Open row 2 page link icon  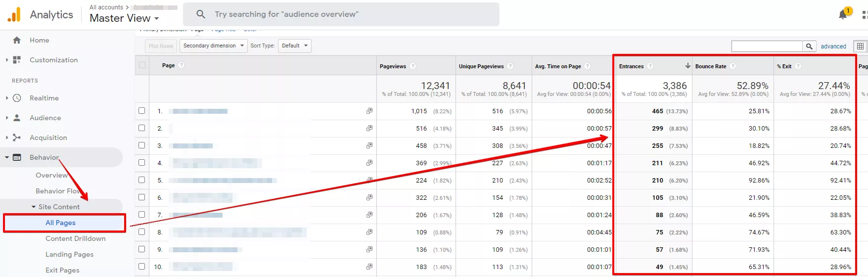point(369,128)
